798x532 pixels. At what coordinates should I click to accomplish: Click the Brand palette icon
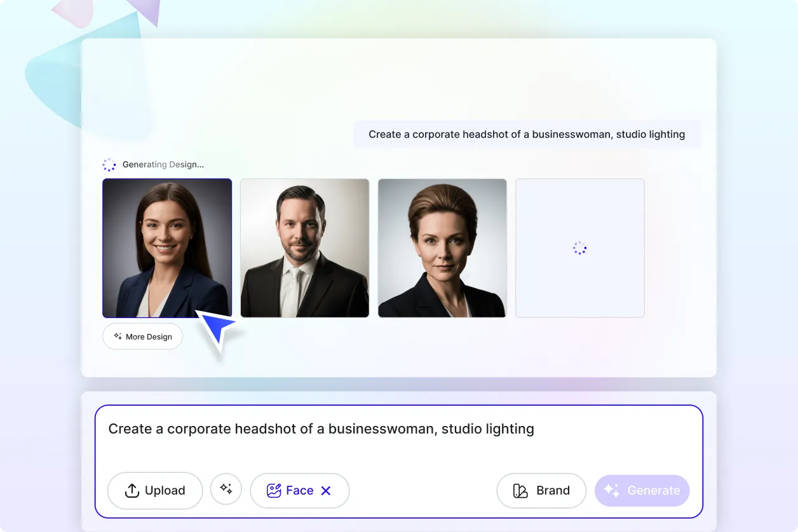point(518,490)
